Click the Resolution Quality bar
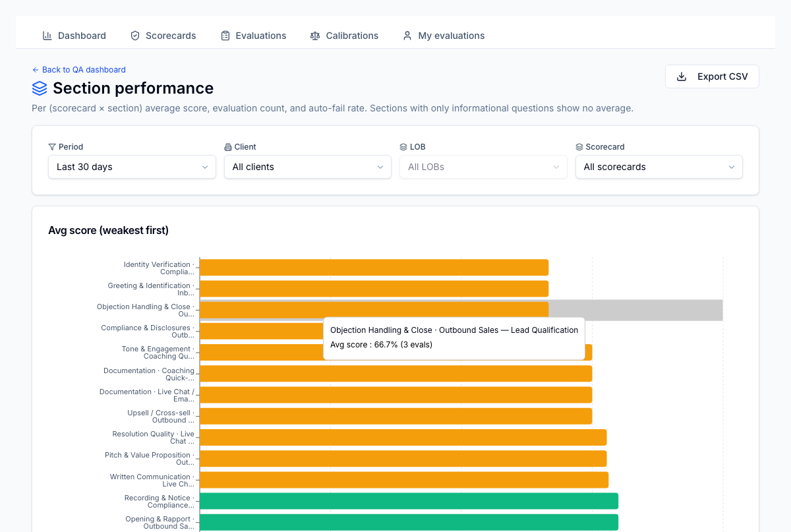The width and height of the screenshot is (791, 532). click(x=403, y=437)
